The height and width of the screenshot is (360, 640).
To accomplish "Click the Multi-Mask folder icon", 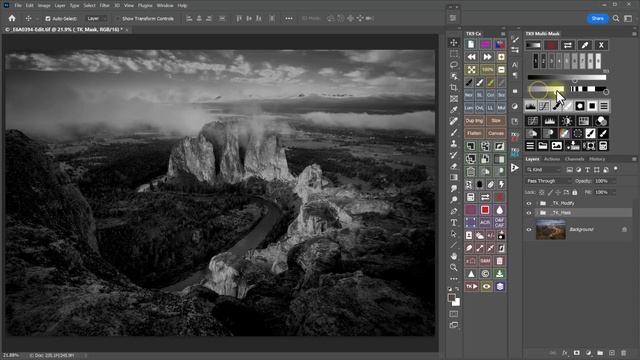I will pyautogui.click(x=542, y=146).
